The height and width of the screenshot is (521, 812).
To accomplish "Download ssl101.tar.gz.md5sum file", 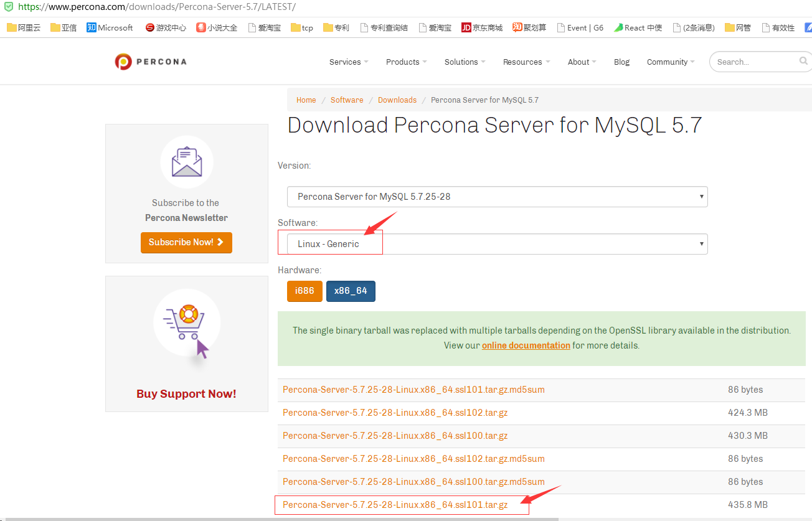I will point(413,390).
